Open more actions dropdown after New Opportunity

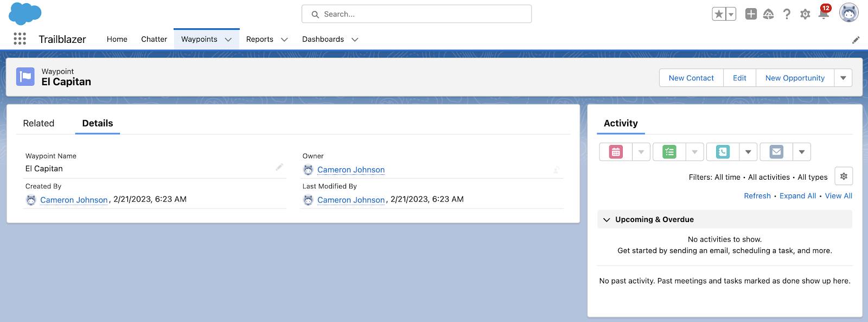coord(843,78)
